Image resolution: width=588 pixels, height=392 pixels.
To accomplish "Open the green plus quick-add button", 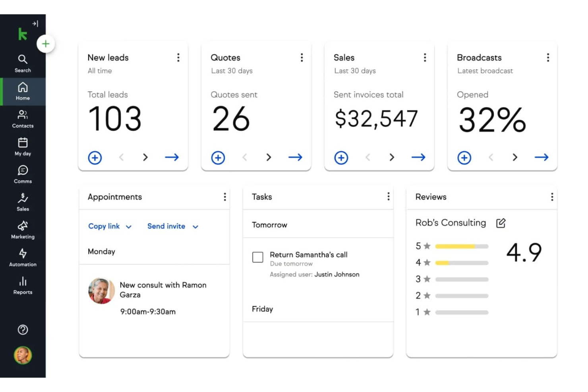I will pyautogui.click(x=45, y=44).
